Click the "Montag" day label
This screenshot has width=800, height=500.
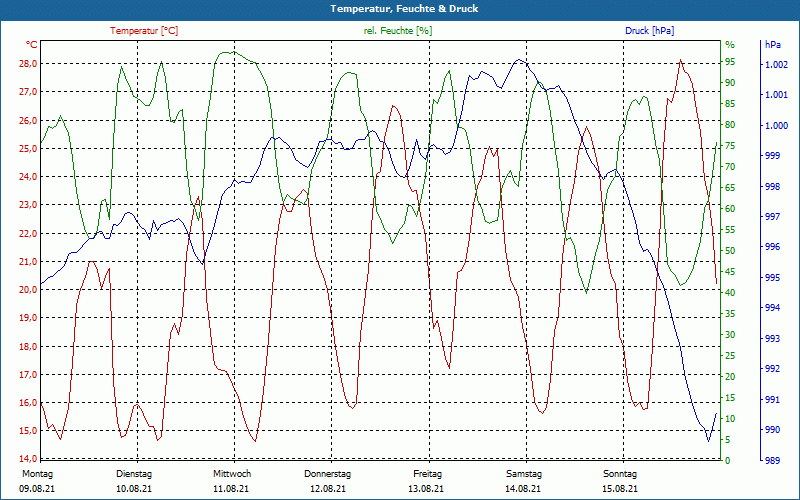(x=37, y=474)
